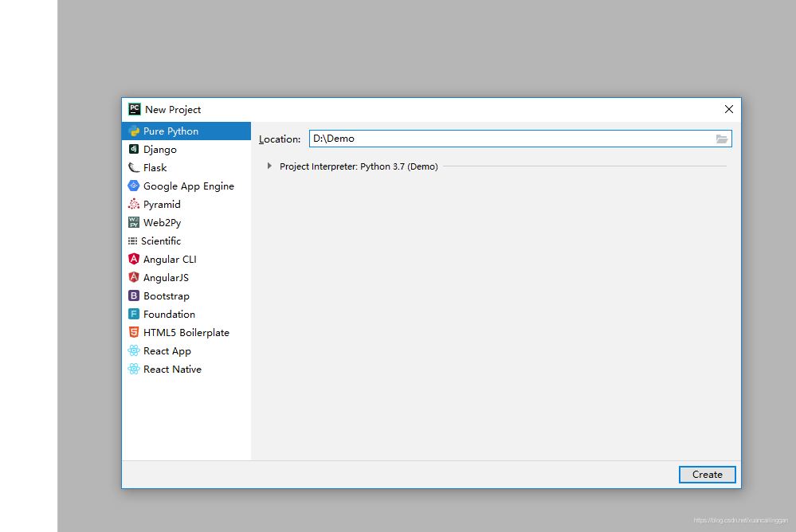Open folder browser for project location

tap(722, 139)
